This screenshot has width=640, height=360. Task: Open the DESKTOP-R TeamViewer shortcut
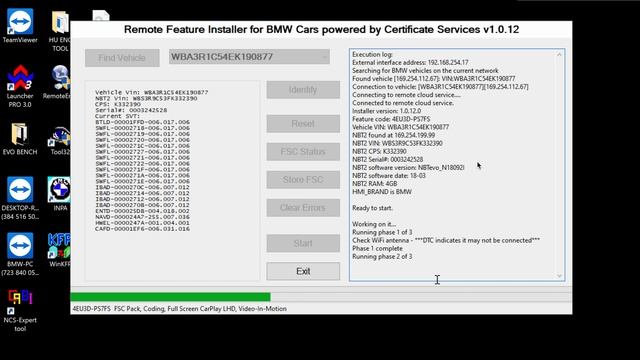pos(20,198)
